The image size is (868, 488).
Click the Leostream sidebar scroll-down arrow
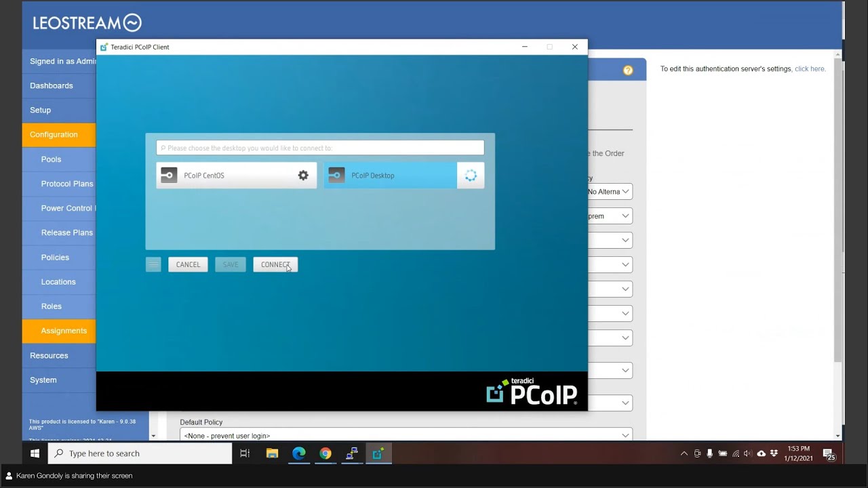[x=153, y=436]
